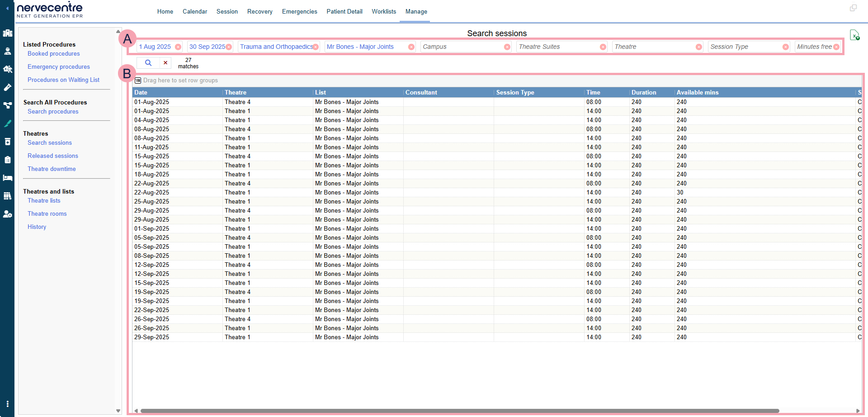This screenshot has width=868, height=417.
Task: Open the Campus filter dropdown
Action: 462,47
